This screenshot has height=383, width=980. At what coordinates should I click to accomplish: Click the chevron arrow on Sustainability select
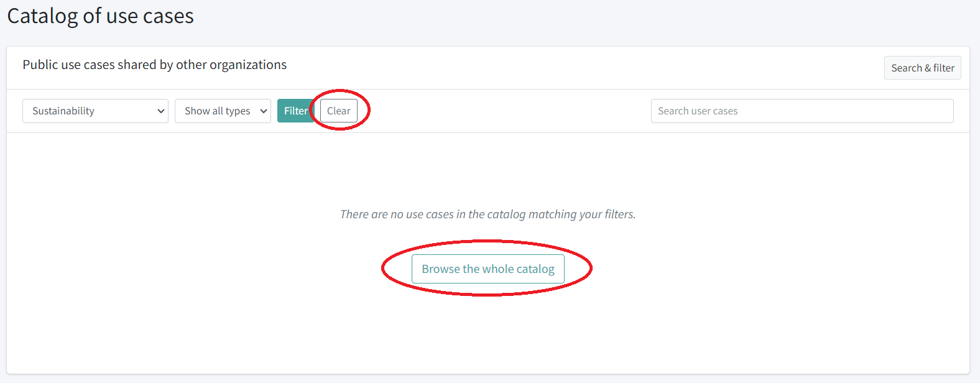(161, 111)
